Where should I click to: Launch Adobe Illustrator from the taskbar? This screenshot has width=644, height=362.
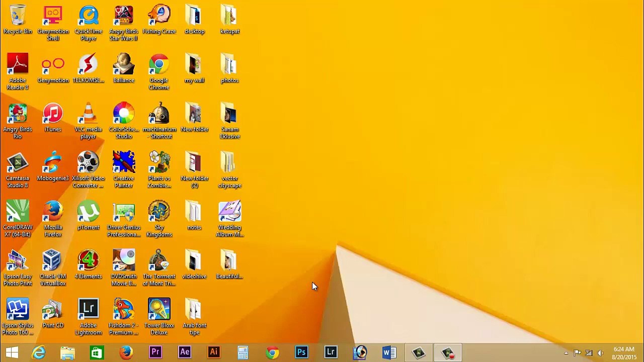214,352
